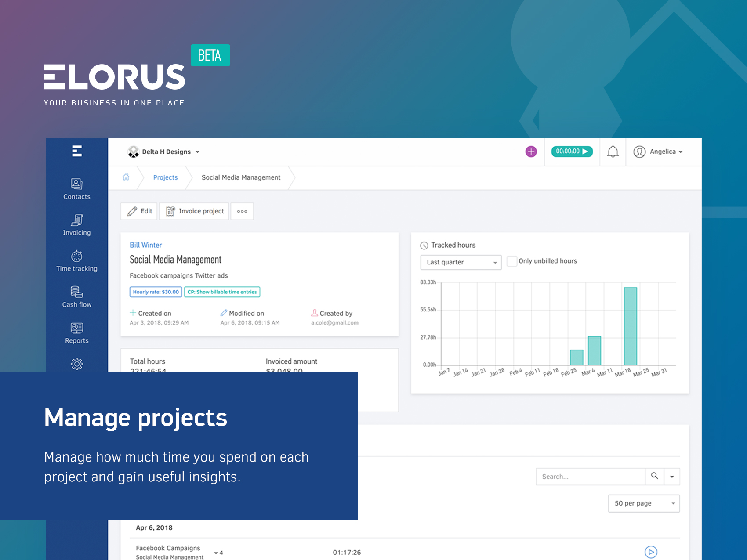Open the more actions ellipsis menu

pyautogui.click(x=242, y=211)
